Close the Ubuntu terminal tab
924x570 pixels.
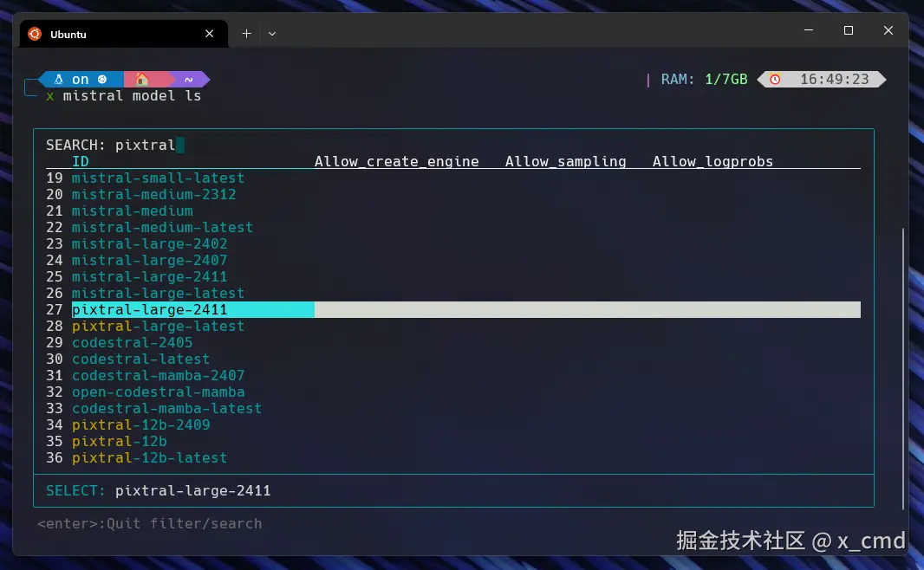point(209,34)
